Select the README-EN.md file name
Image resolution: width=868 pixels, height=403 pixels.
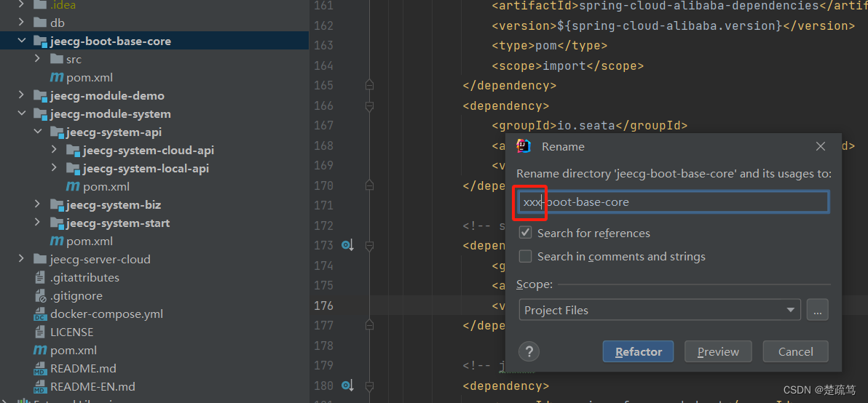92,386
